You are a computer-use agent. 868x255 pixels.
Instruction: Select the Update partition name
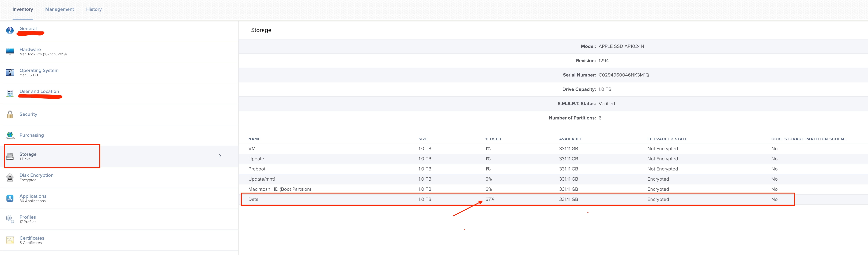click(x=256, y=159)
